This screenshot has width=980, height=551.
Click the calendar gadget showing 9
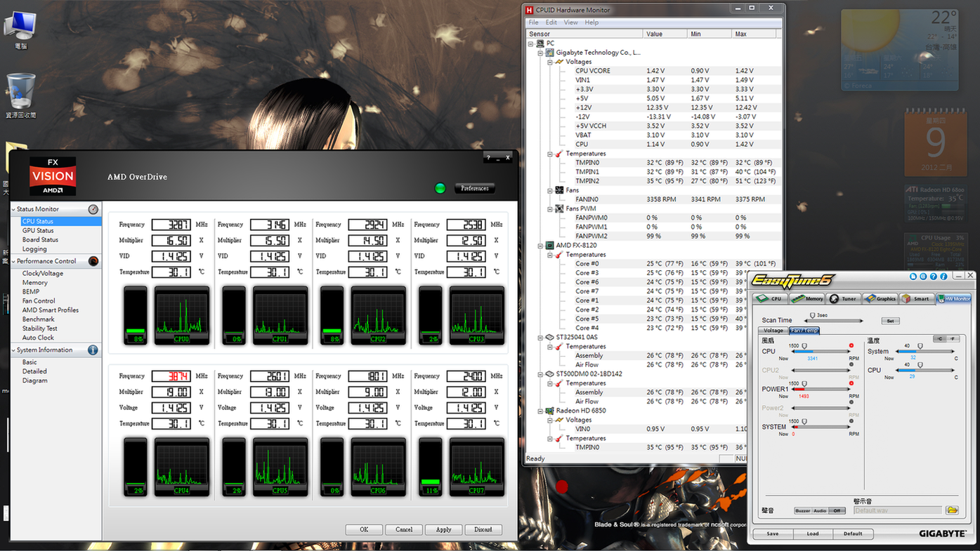click(x=935, y=143)
